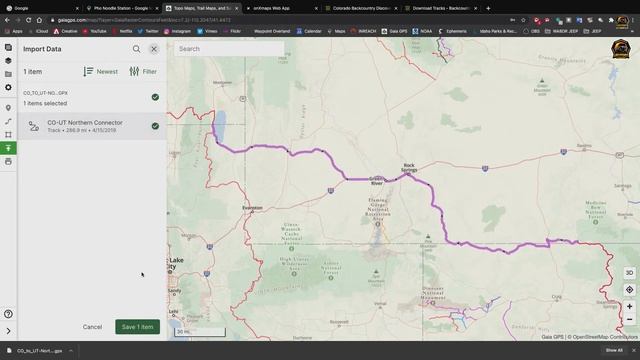
Task: Expand the sidebar with bottom chevron
Action: 8,331
